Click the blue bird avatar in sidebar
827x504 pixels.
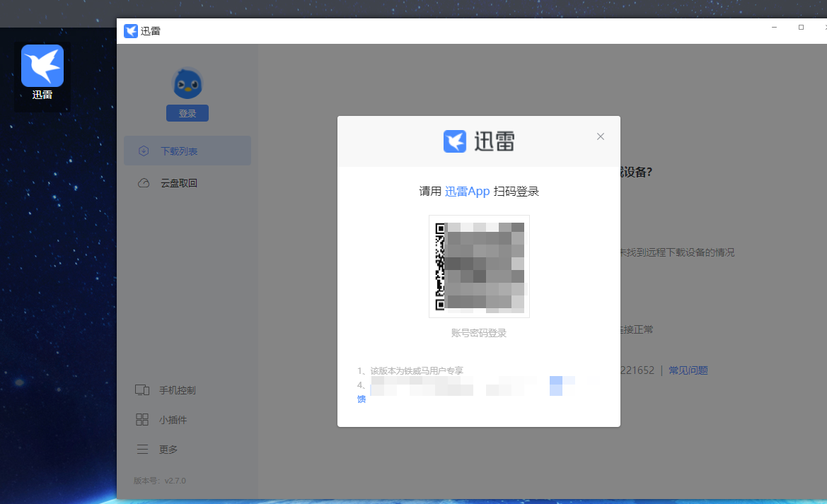pyautogui.click(x=187, y=84)
